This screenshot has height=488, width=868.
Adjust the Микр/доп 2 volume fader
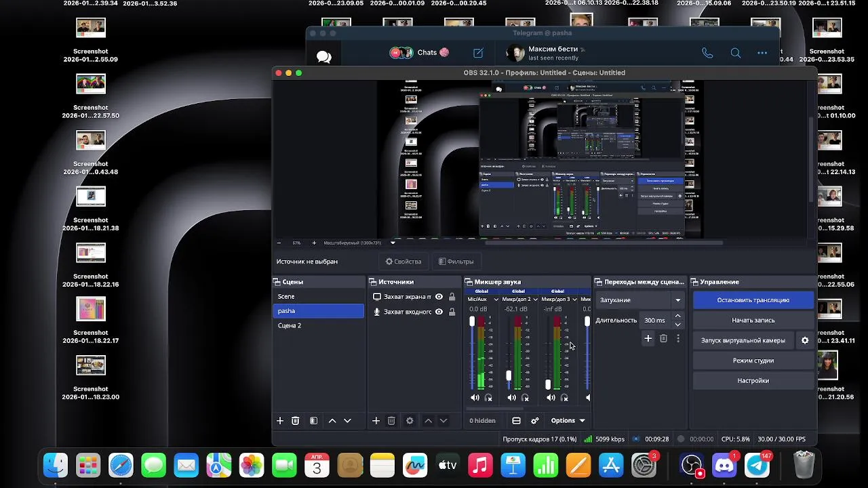tap(509, 375)
